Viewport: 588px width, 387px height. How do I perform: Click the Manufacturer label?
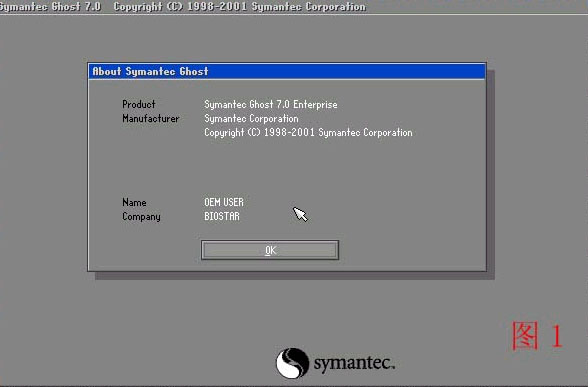click(151, 118)
